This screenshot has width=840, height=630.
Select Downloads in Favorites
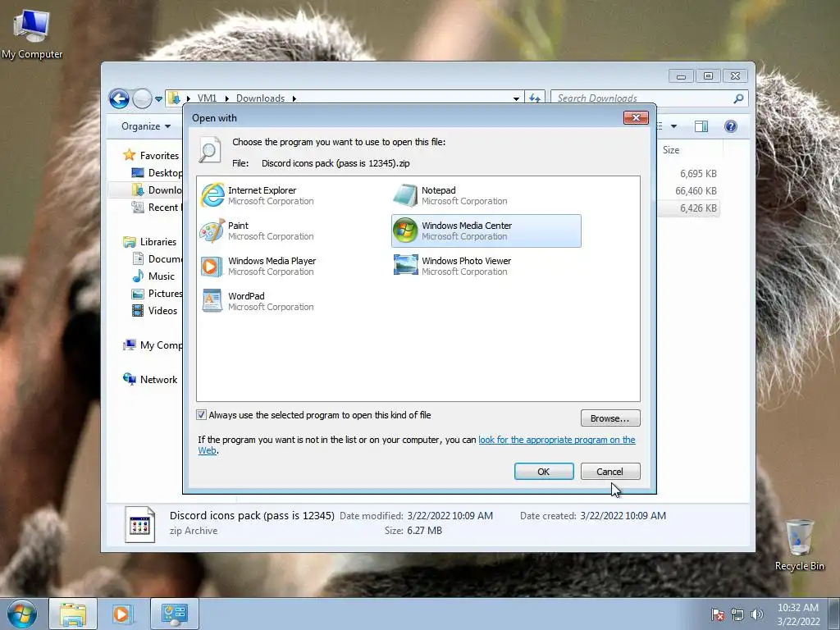click(157, 189)
